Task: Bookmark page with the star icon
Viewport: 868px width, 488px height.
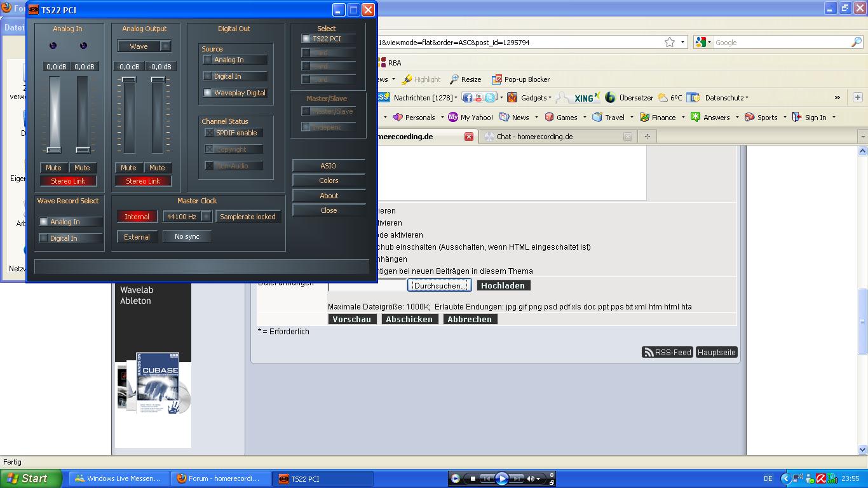Action: (x=669, y=43)
